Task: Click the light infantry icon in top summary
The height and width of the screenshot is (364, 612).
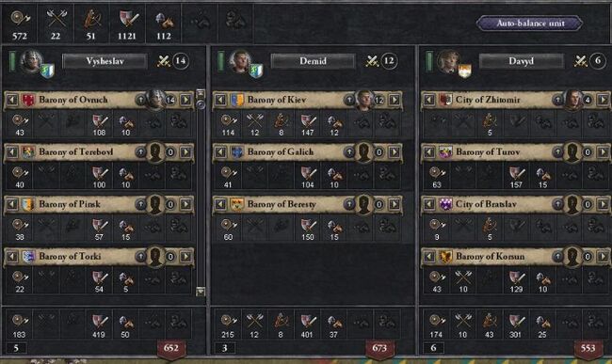Action: coord(20,18)
